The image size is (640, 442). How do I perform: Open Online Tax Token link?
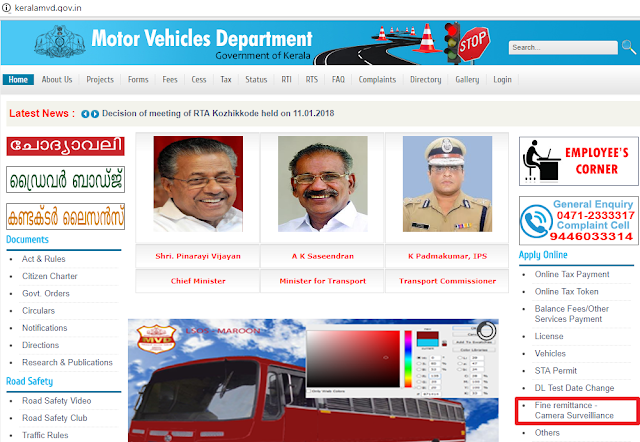[567, 291]
